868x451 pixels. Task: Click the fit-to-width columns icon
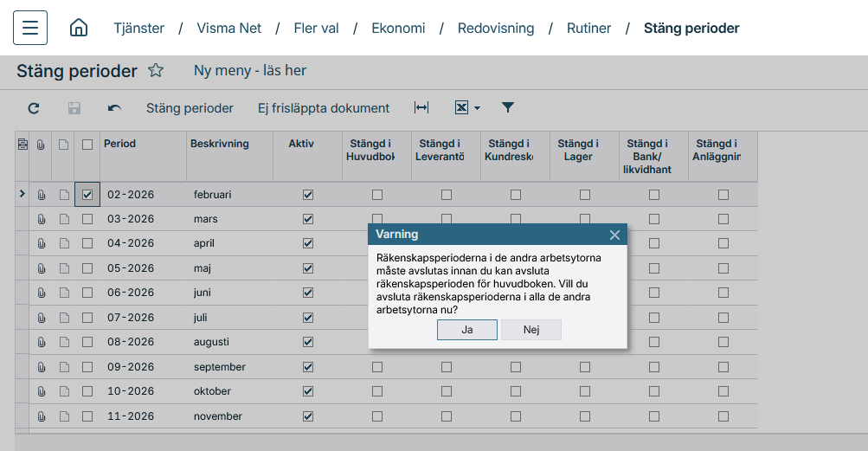tap(421, 107)
